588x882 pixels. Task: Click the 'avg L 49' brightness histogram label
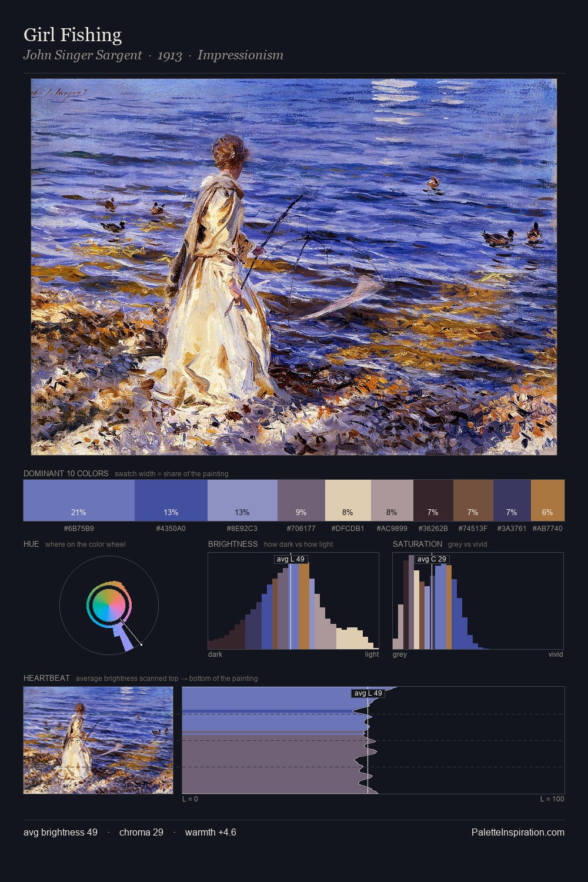pos(291,559)
